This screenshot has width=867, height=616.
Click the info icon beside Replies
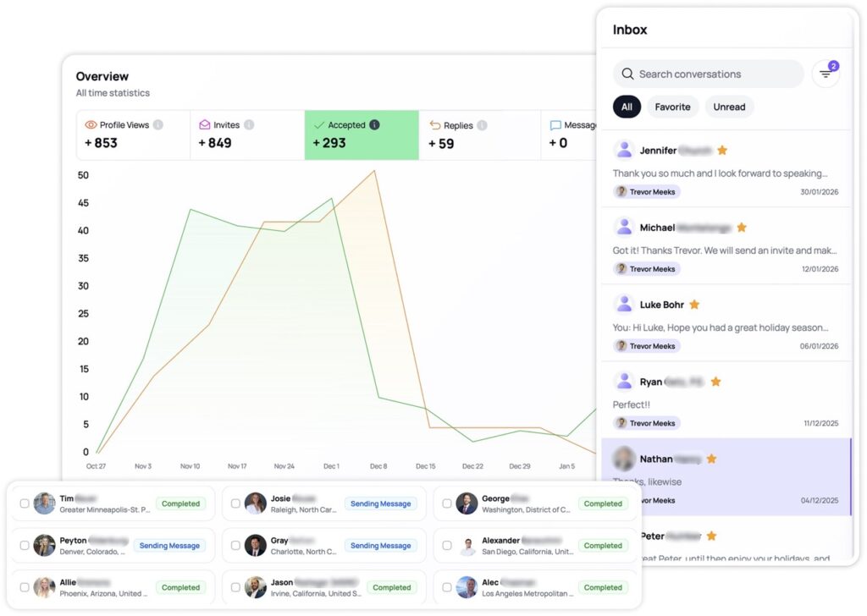(x=482, y=125)
